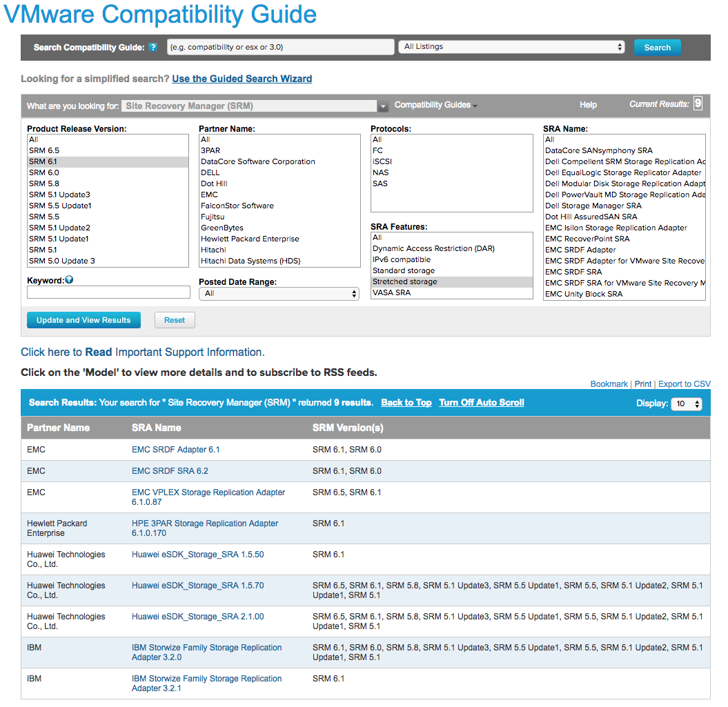The height and width of the screenshot is (707, 728).
Task: Select Standard storage SRA feature
Action: pos(452,270)
